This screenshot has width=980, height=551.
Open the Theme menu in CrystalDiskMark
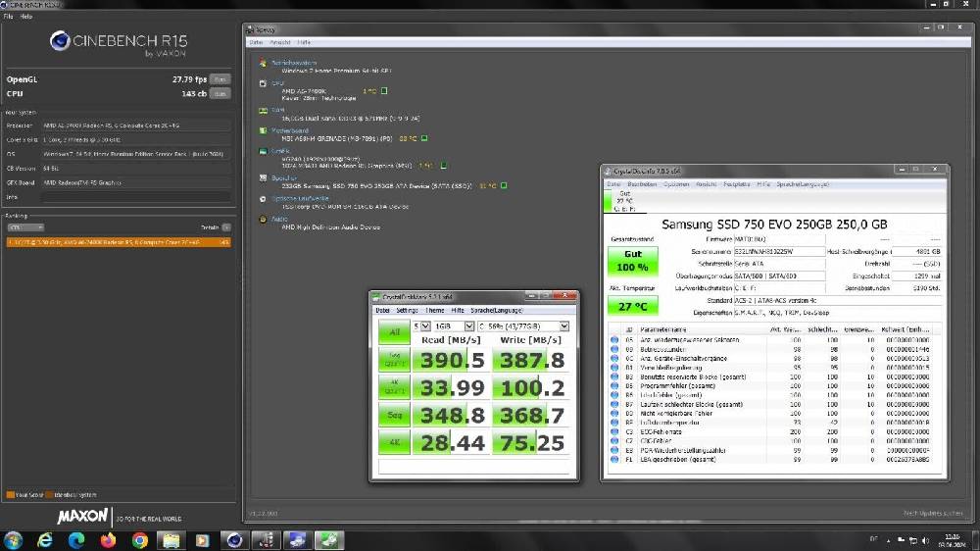pos(434,310)
